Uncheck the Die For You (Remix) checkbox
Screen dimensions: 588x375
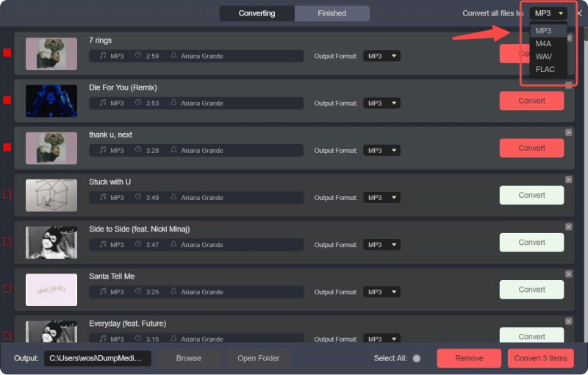(7, 100)
